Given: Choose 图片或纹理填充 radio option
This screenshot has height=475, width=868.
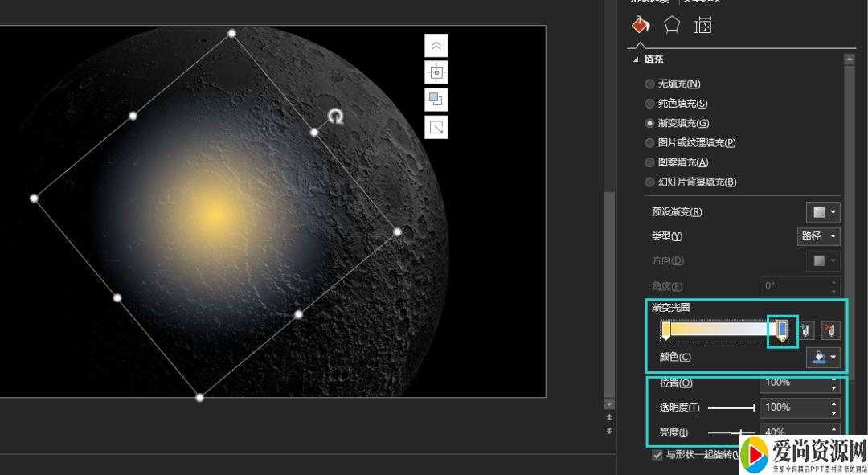Looking at the screenshot, I should (650, 143).
